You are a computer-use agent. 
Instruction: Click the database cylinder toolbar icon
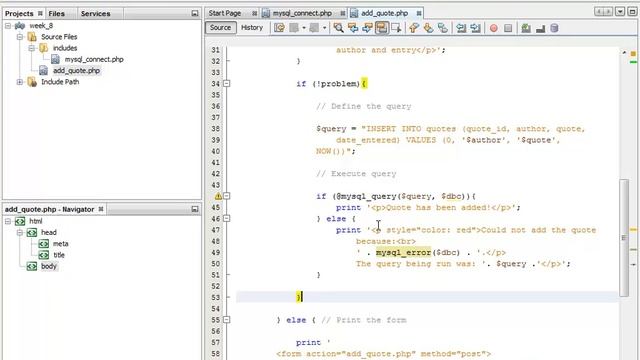554,28
